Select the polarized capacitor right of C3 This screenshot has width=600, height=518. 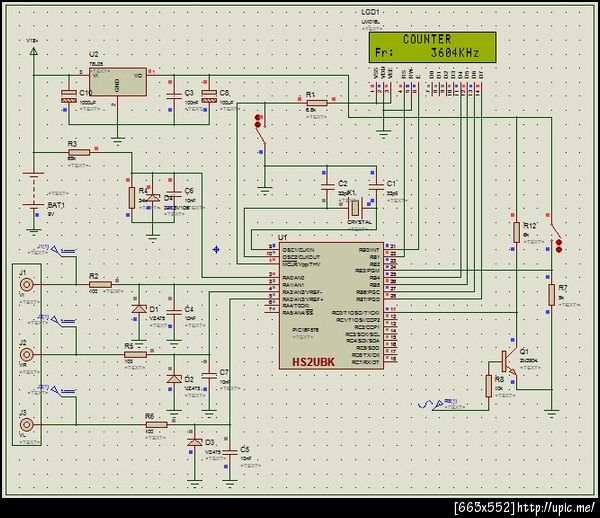pos(209,96)
